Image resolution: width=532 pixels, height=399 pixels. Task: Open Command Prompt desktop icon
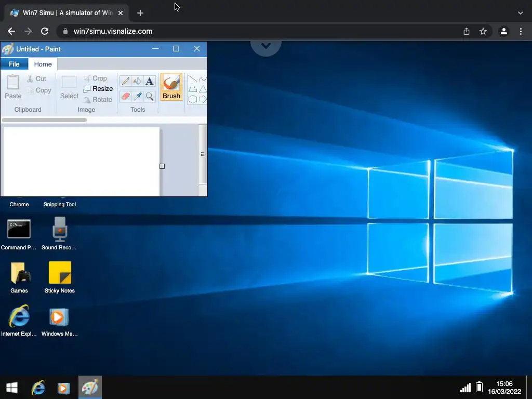click(19, 234)
